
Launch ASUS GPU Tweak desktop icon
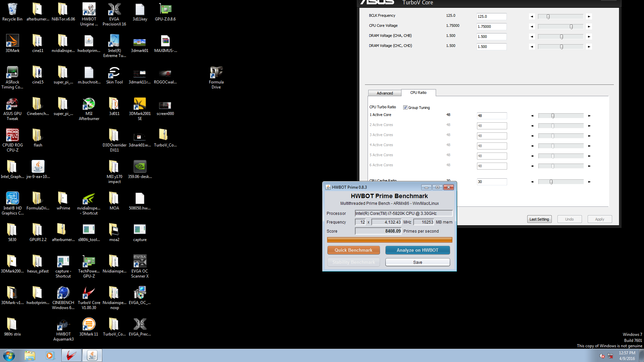[12, 109]
